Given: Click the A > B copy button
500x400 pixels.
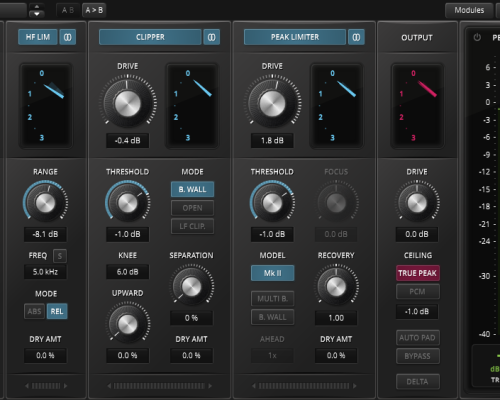Looking at the screenshot, I should click(x=94, y=10).
